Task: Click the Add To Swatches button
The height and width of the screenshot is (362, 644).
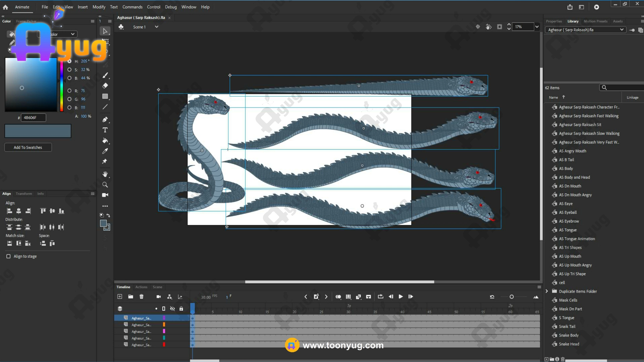Action: pos(28,147)
